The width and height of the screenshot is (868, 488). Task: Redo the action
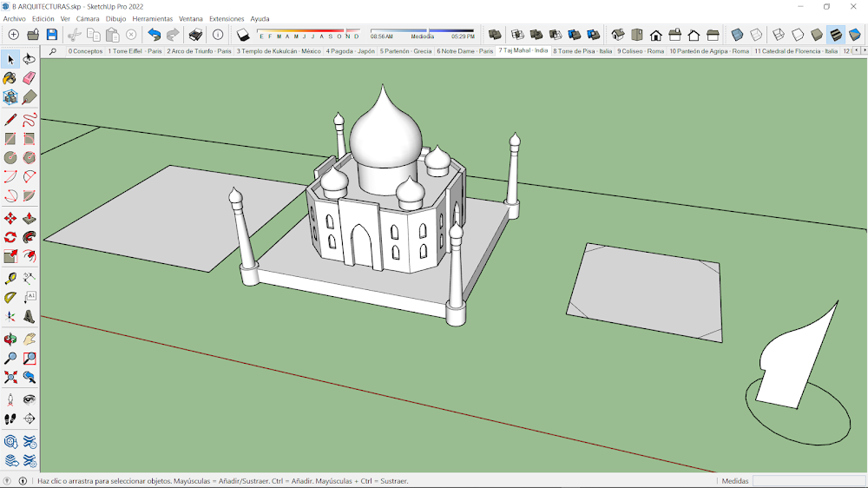tap(174, 35)
